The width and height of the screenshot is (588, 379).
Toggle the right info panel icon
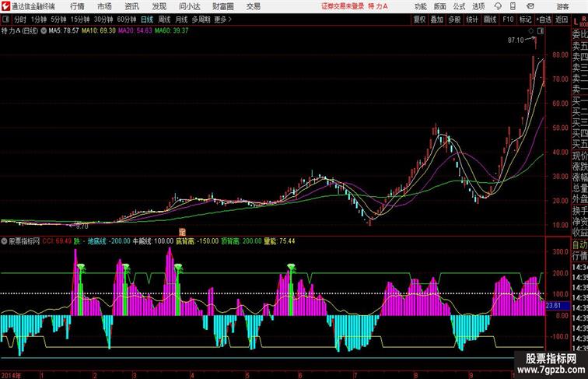541,31
